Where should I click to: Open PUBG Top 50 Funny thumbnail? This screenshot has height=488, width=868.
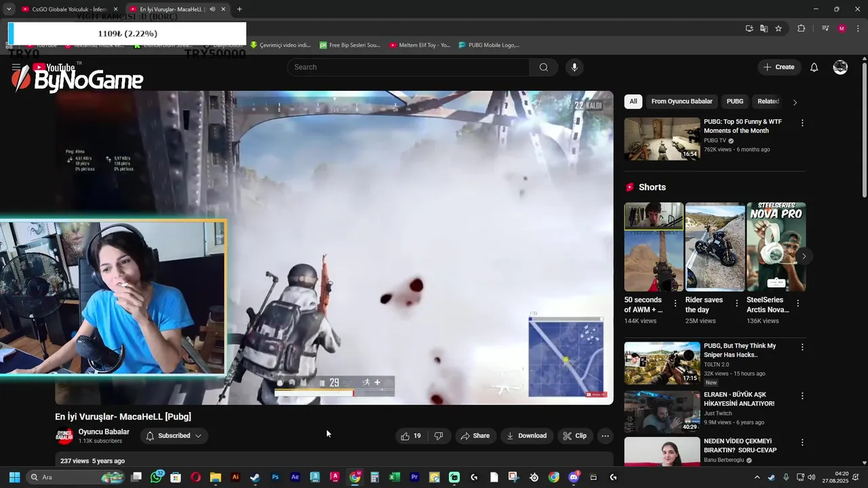coord(662,139)
